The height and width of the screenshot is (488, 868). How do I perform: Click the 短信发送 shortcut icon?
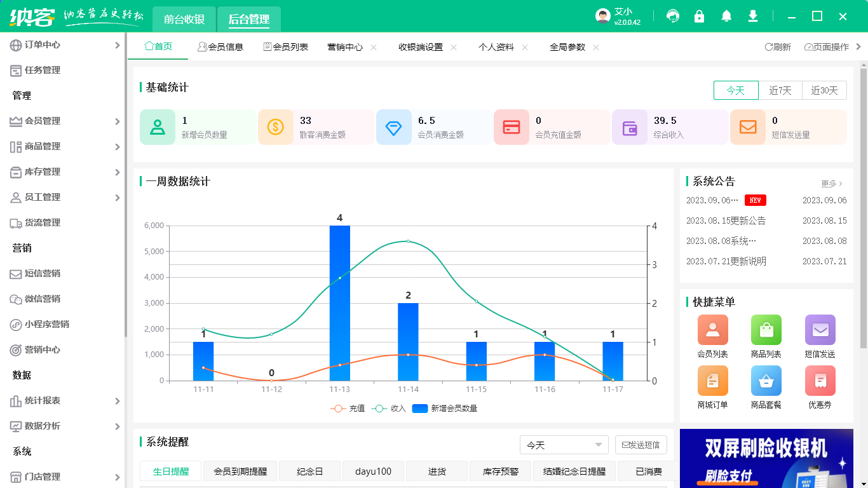tap(820, 330)
